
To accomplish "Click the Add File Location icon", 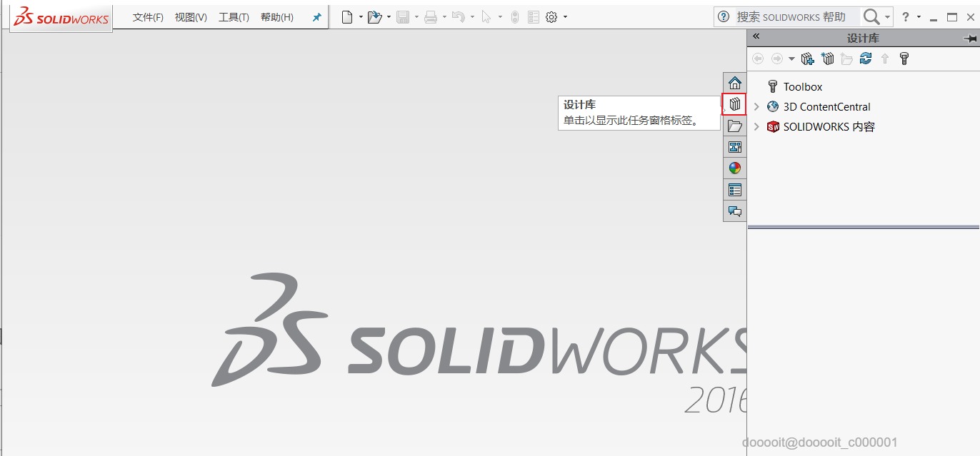I will (828, 59).
